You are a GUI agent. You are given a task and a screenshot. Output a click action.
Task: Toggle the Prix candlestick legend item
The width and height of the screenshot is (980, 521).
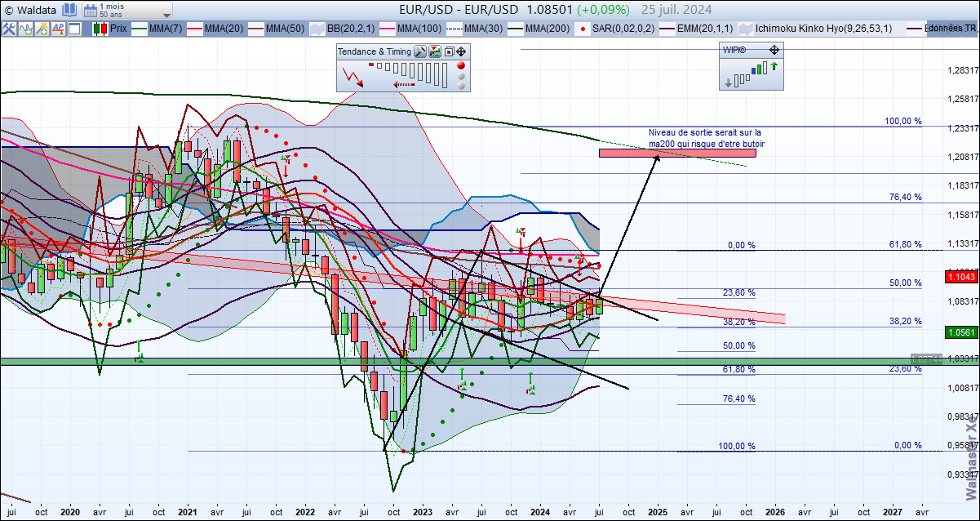coord(110,29)
